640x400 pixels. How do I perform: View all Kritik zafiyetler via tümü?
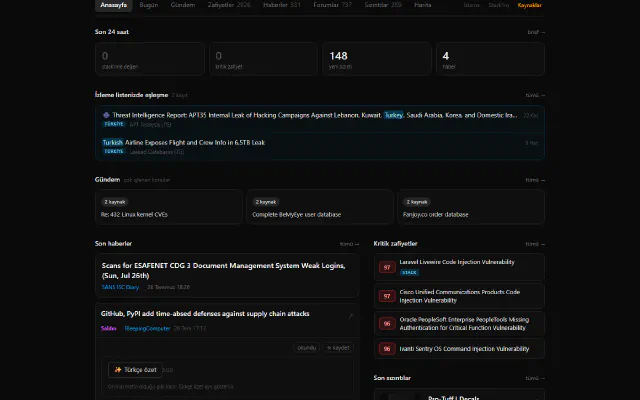point(535,244)
